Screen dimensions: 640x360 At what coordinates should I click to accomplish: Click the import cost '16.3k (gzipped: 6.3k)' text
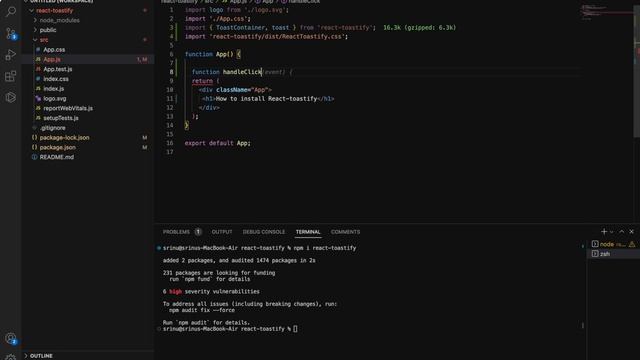419,28
